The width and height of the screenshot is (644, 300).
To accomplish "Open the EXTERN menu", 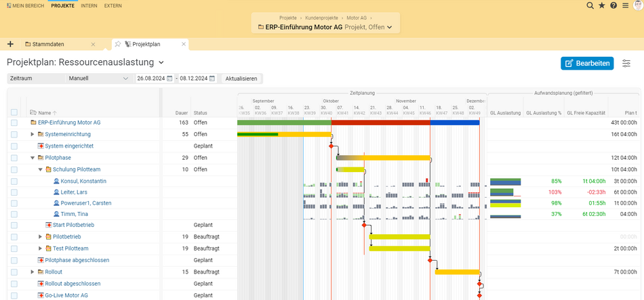I will pos(113,5).
